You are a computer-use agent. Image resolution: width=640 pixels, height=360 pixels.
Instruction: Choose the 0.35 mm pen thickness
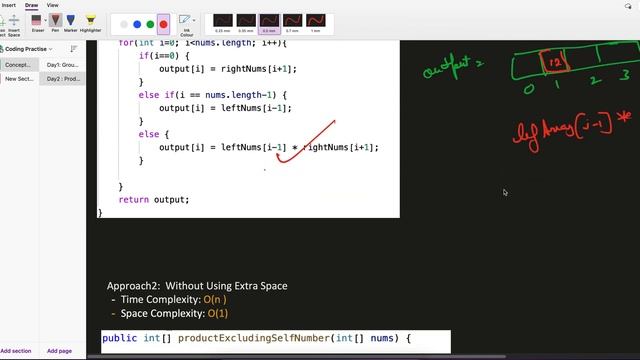click(x=246, y=23)
